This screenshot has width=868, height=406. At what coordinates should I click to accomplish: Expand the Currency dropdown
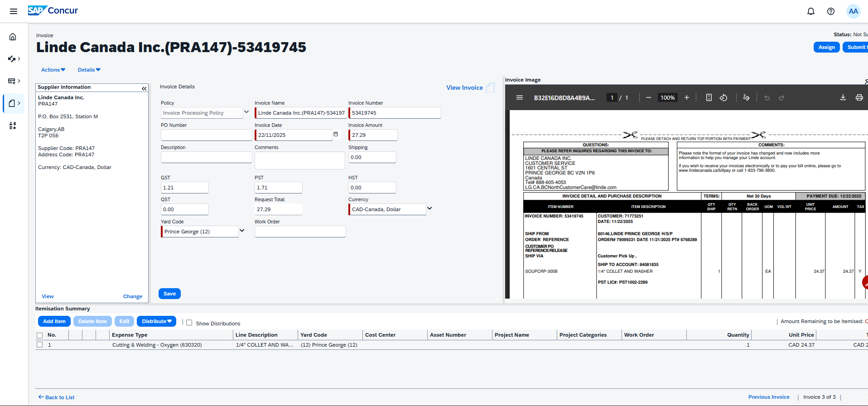click(x=429, y=208)
